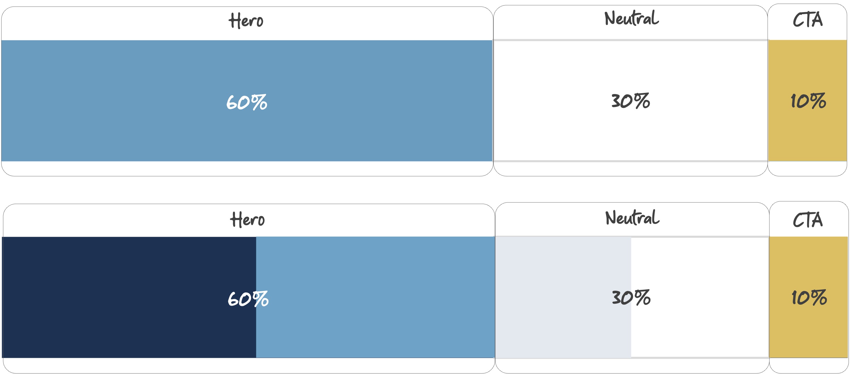Select the 30% text in the all-white Neutral block

tap(631, 101)
